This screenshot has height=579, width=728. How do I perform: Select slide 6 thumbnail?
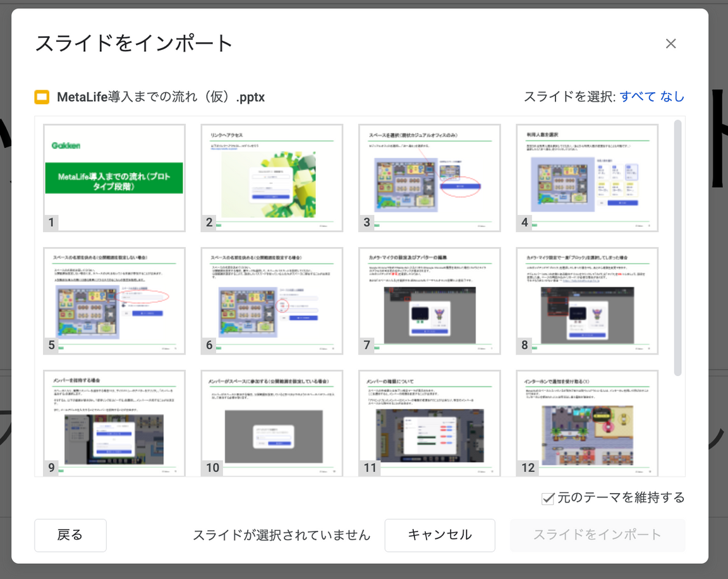coord(272,301)
